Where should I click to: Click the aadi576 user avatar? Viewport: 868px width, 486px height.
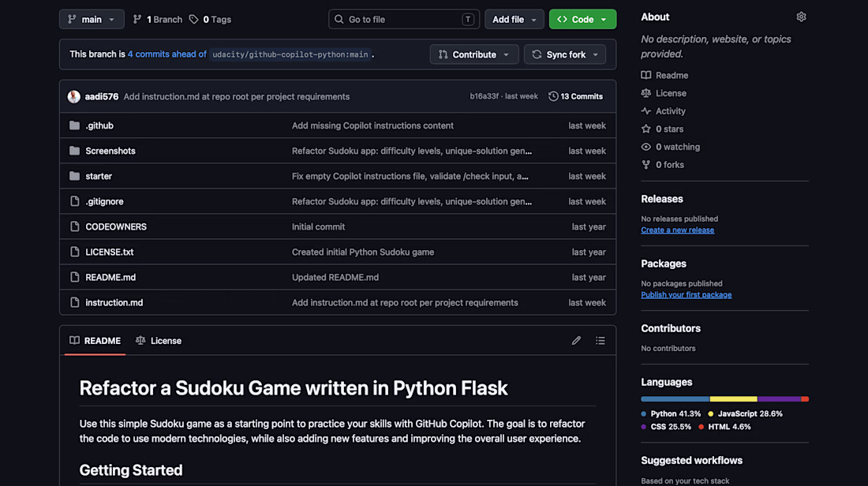(73, 96)
